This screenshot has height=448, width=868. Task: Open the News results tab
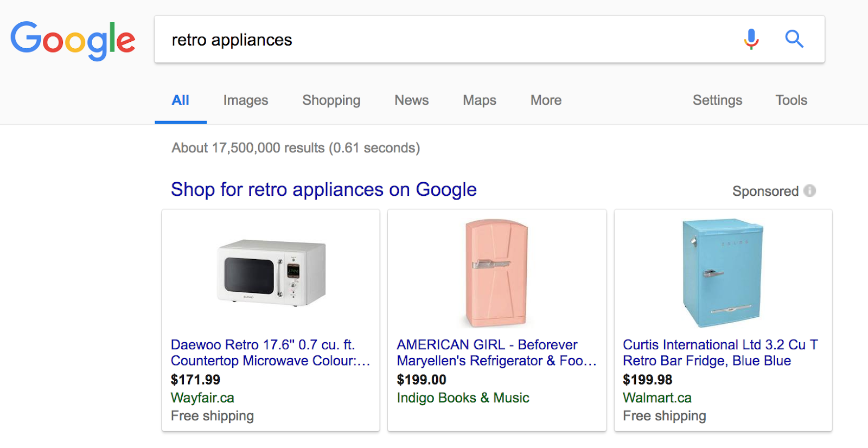click(411, 100)
